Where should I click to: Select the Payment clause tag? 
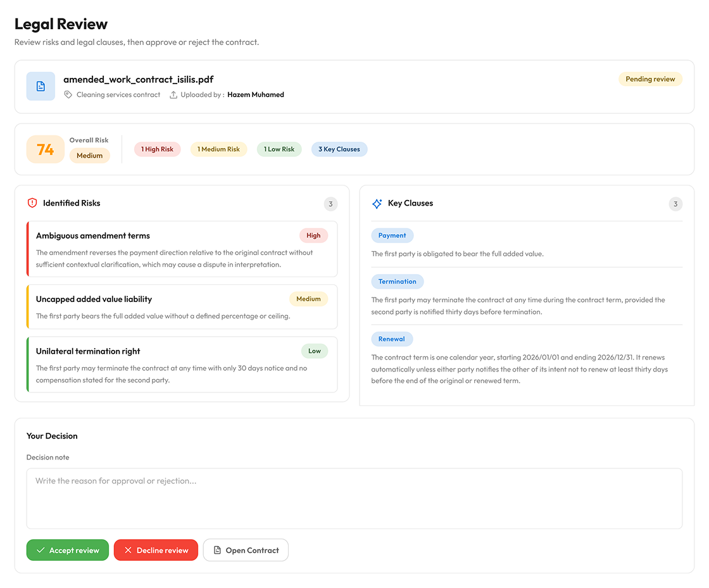point(392,235)
